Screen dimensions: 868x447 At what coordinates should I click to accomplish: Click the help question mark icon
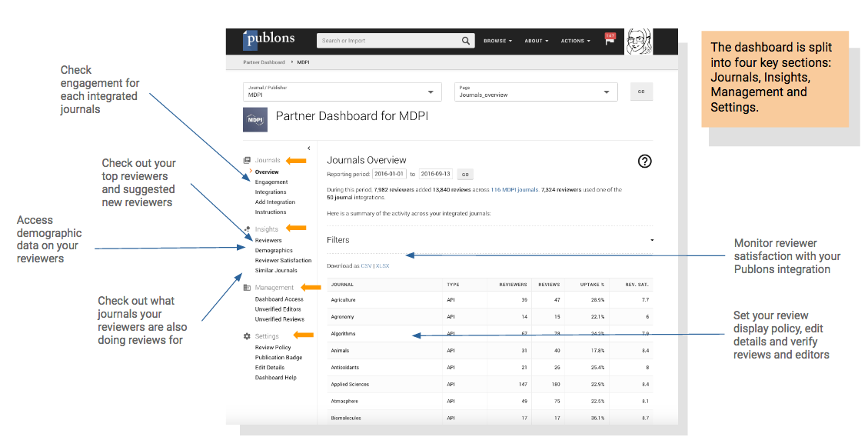coord(644,162)
